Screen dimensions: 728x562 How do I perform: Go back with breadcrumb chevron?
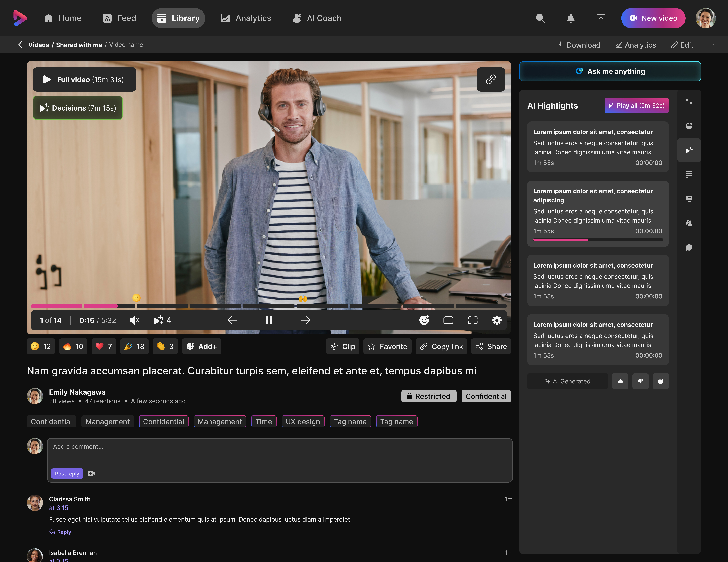point(20,45)
